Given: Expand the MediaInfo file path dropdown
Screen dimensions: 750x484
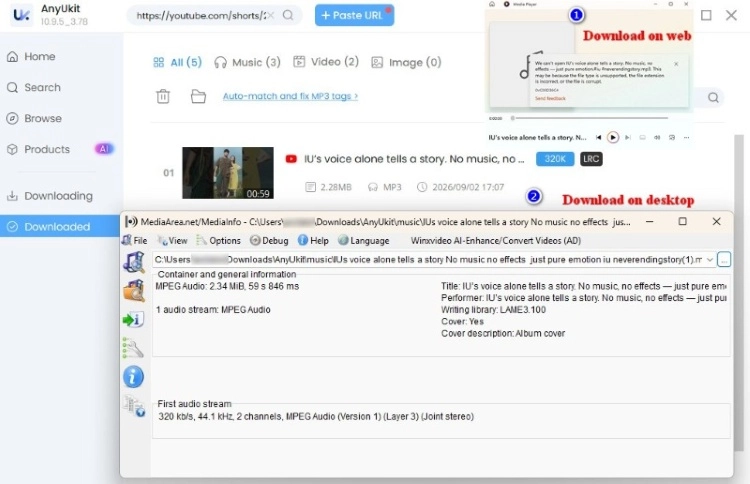Looking at the screenshot, I should (710, 260).
